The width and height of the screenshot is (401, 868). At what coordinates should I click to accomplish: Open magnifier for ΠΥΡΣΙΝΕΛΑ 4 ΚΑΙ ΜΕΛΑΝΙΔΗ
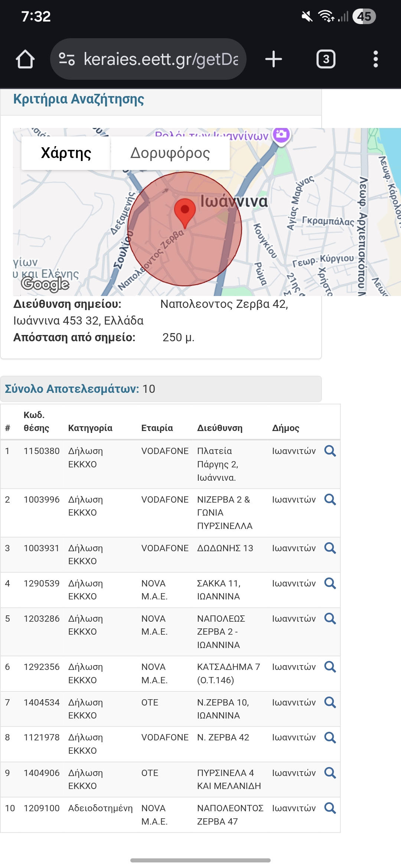click(x=330, y=773)
